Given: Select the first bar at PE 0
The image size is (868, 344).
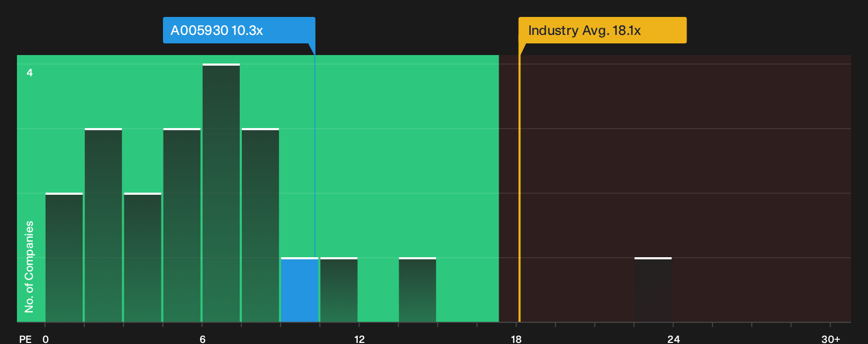Looking at the screenshot, I should click(64, 258).
